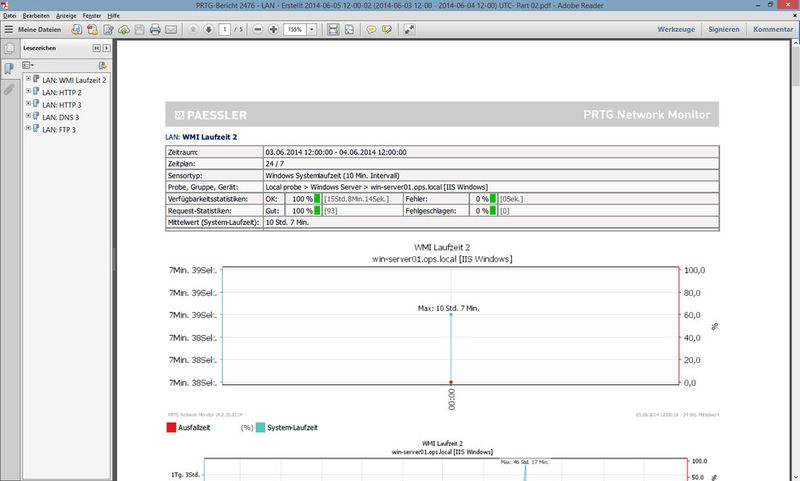Go to next page with down arrow
This screenshot has height=481, width=800.
pos(209,30)
